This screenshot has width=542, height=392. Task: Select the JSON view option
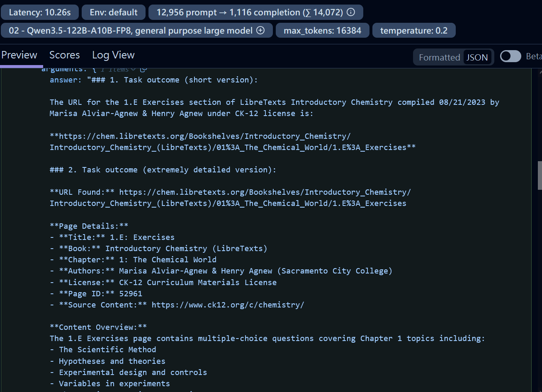[477, 57]
